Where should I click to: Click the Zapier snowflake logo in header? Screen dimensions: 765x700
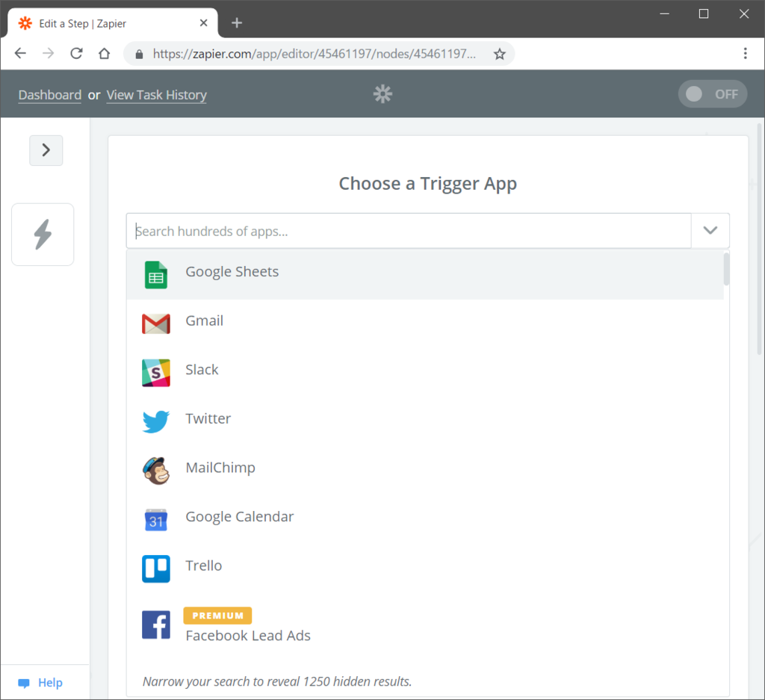tap(382, 93)
